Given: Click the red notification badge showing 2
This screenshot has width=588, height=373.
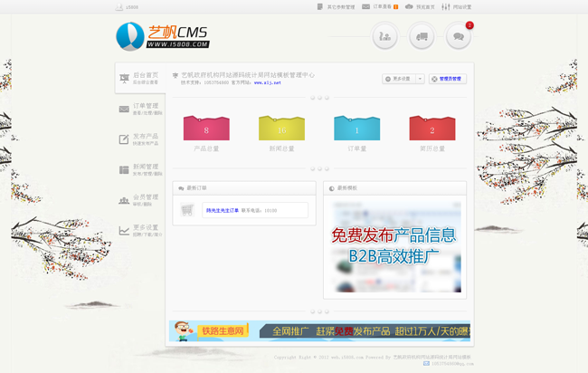Looking at the screenshot, I should (469, 25).
